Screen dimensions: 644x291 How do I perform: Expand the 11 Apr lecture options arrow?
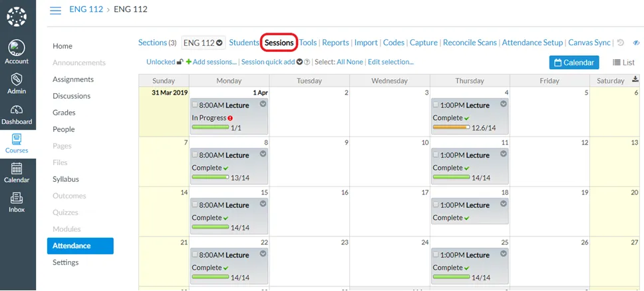coord(504,154)
